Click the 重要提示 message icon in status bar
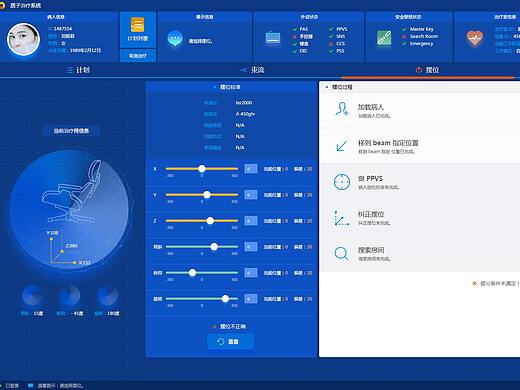Viewport: 520px width, 390px height. point(31,386)
